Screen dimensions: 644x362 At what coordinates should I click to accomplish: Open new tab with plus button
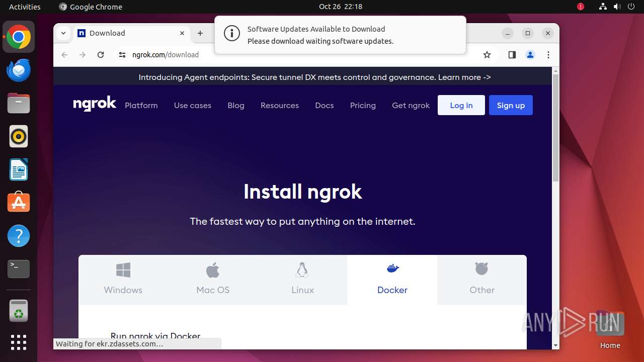click(200, 33)
